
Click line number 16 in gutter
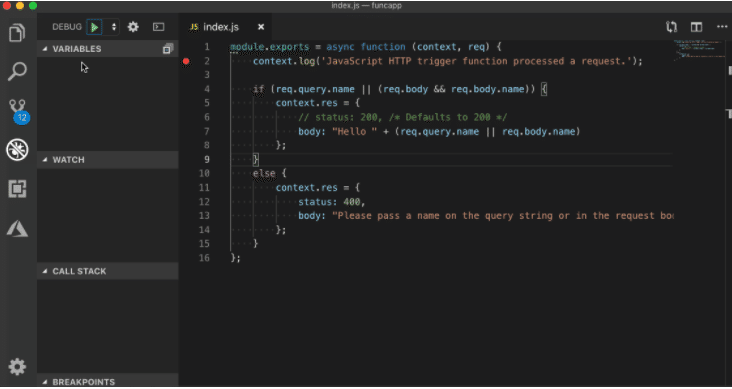click(x=204, y=258)
